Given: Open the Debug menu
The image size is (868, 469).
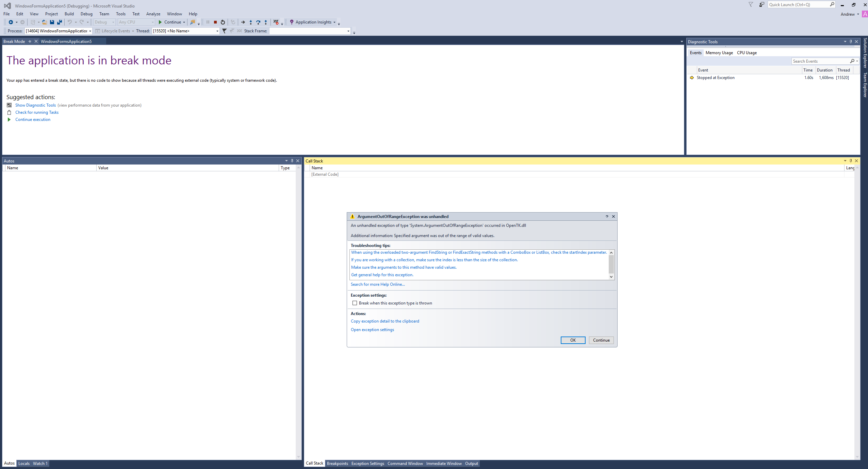Looking at the screenshot, I should [86, 14].
